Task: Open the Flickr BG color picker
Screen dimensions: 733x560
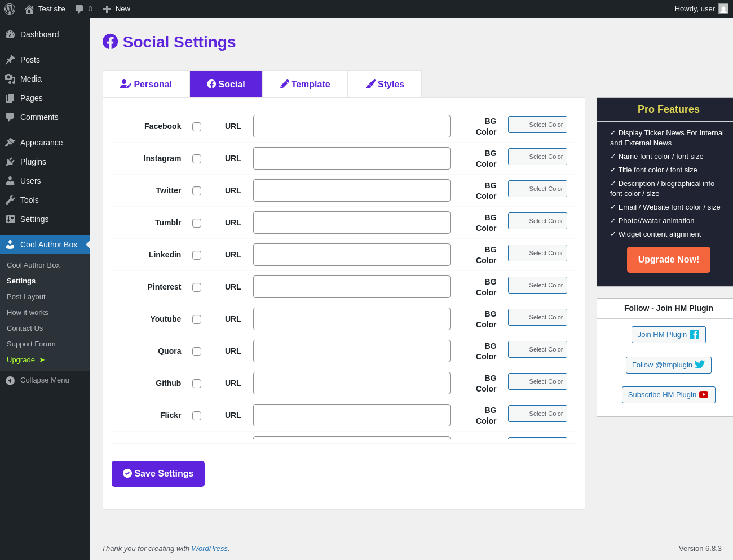Action: point(537,414)
